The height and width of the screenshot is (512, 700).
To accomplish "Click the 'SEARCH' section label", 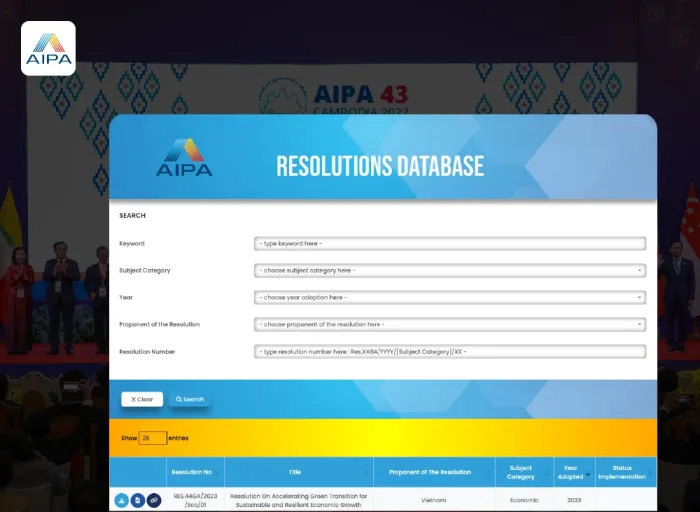I will [132, 216].
